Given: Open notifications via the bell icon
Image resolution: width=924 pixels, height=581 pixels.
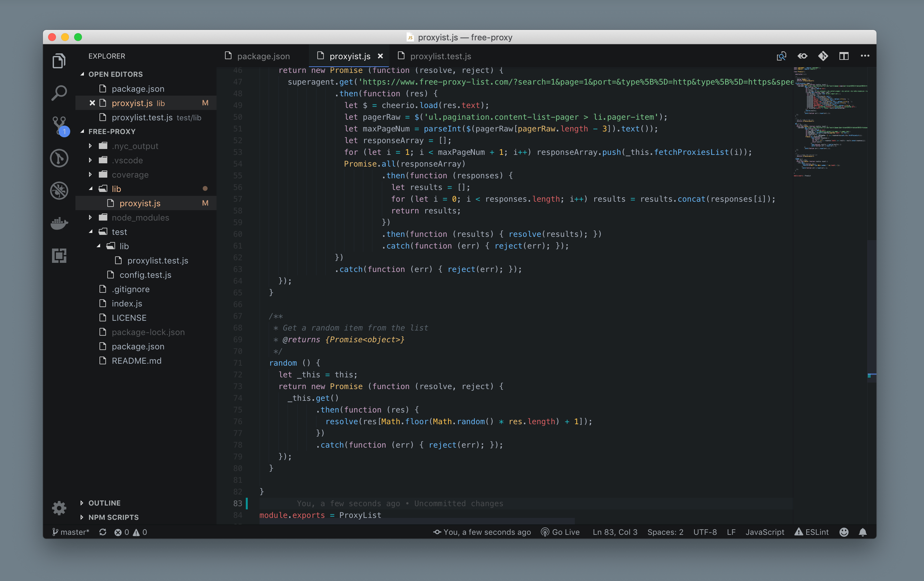Looking at the screenshot, I should pos(863,532).
